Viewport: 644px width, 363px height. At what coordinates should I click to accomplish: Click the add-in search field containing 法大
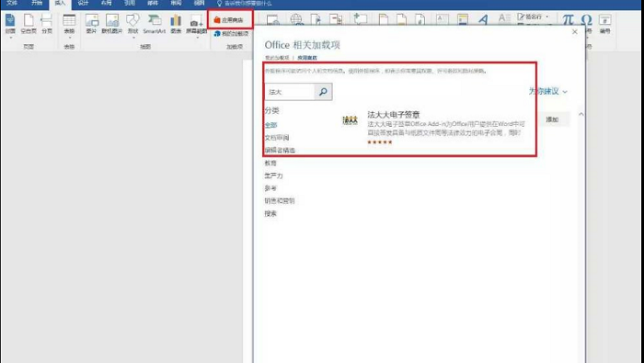pyautogui.click(x=290, y=92)
